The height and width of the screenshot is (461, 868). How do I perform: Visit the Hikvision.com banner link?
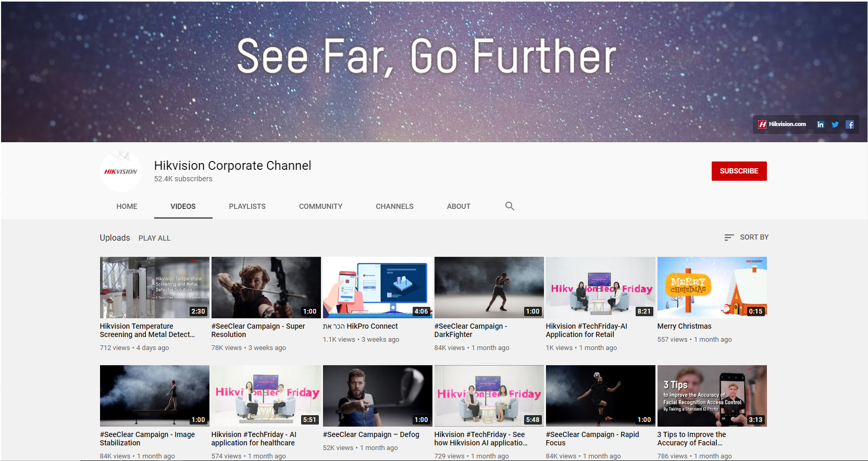pyautogui.click(x=782, y=124)
